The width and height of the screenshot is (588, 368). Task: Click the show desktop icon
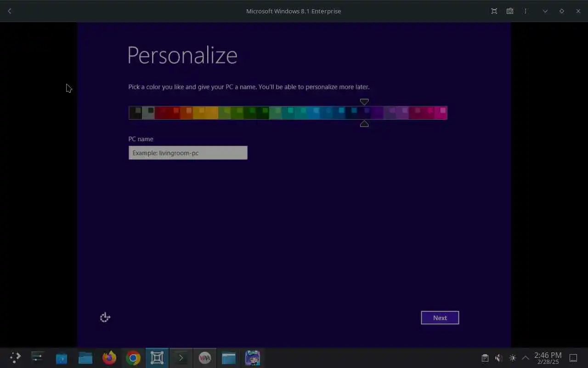point(573,358)
